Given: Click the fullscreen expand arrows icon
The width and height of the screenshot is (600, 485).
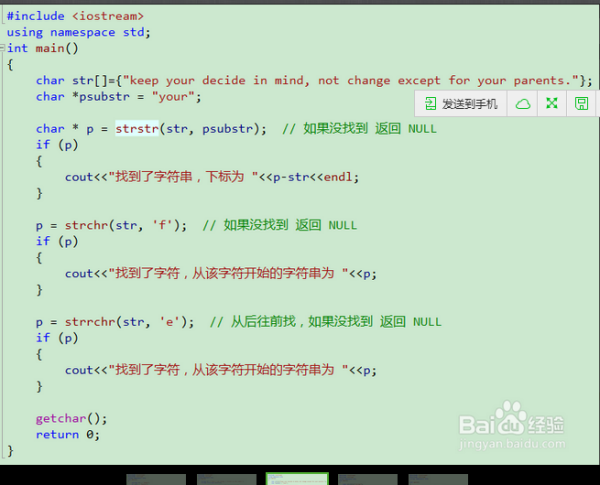Looking at the screenshot, I should (x=552, y=103).
